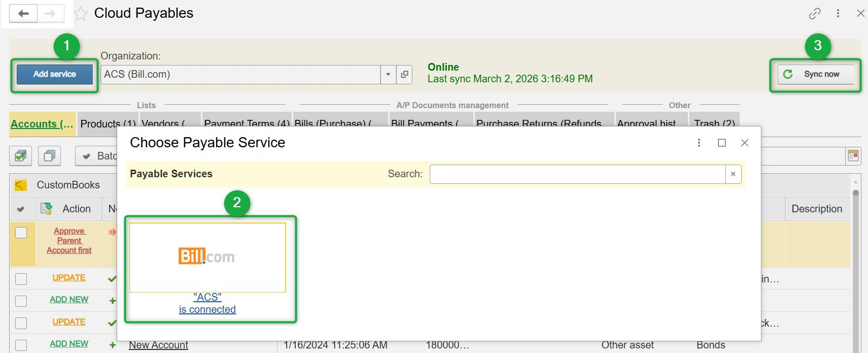This screenshot has width=868, height=353.
Task: Copy link using chain icon
Action: [x=815, y=14]
